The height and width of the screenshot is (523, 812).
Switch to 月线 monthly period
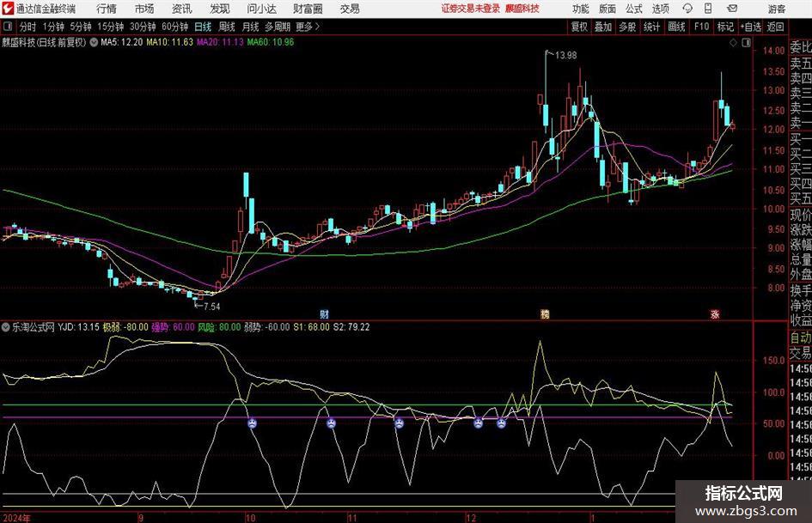point(251,27)
